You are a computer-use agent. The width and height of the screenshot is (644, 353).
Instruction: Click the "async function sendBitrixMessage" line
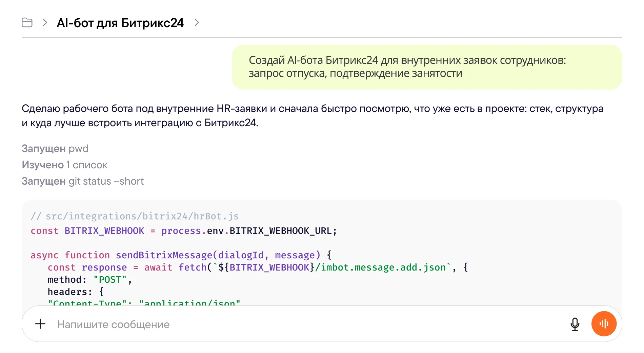pos(181,255)
